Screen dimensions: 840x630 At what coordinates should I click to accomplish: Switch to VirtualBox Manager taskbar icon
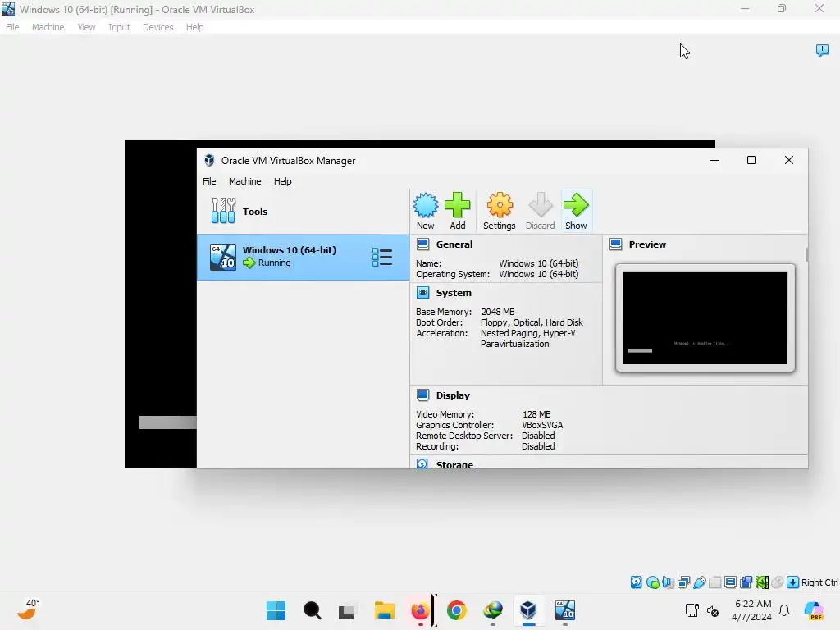528,610
